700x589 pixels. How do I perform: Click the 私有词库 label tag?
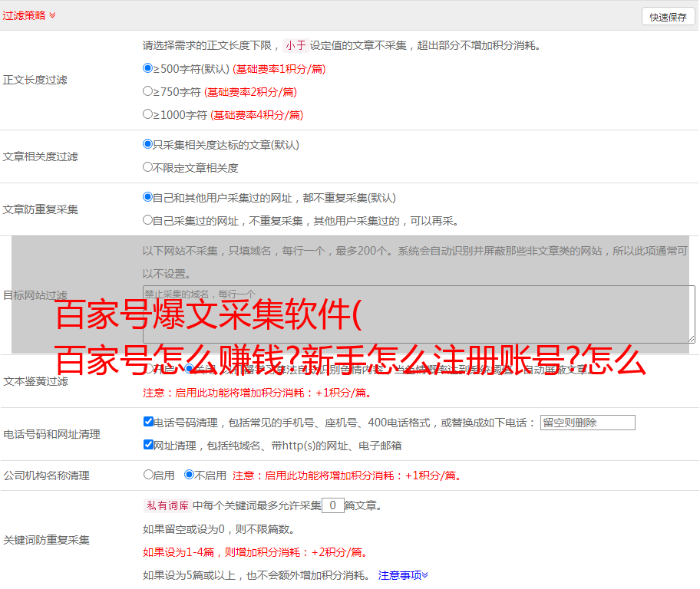(166, 505)
